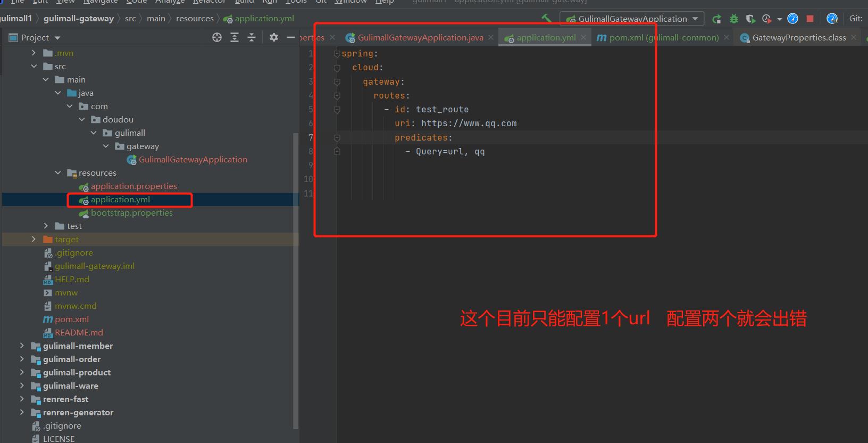Toggle code fold on the spring: line

pos(337,53)
